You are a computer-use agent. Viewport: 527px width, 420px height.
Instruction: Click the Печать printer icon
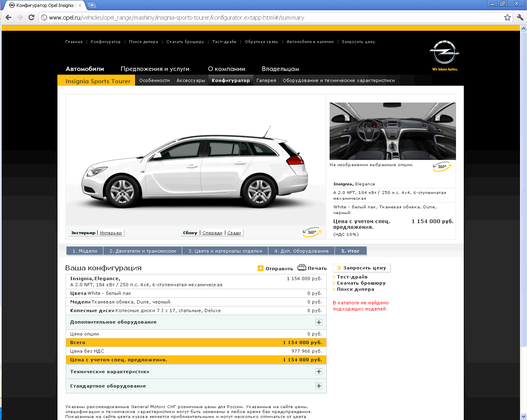(x=302, y=267)
